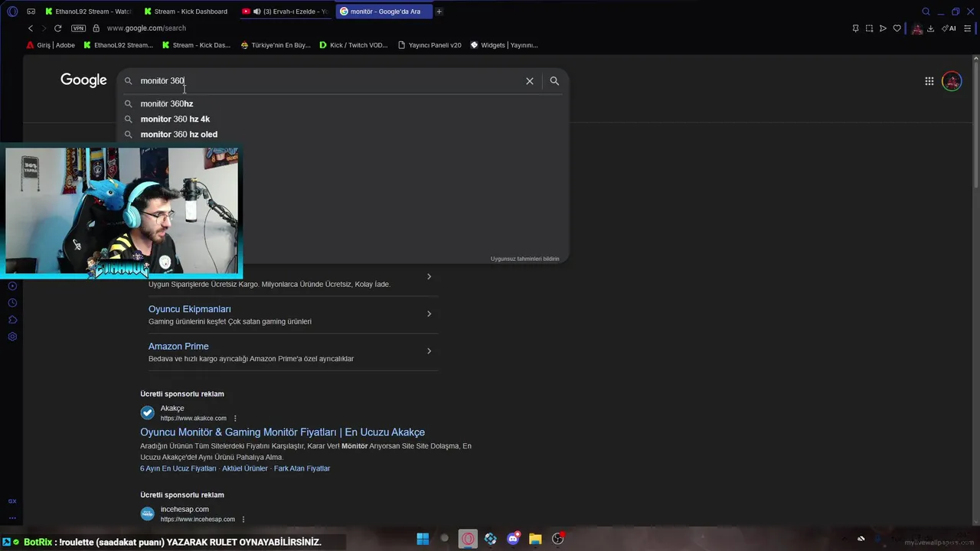Clear the search box with the X
The height and width of the screenshot is (551, 980).
point(529,80)
